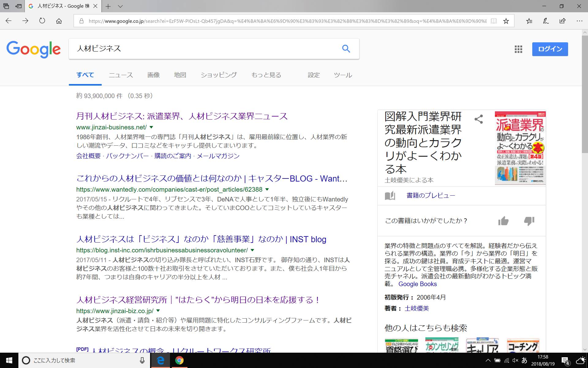588x368 pixels.
Task: Open reading view book icon in address bar
Action: [x=494, y=21]
